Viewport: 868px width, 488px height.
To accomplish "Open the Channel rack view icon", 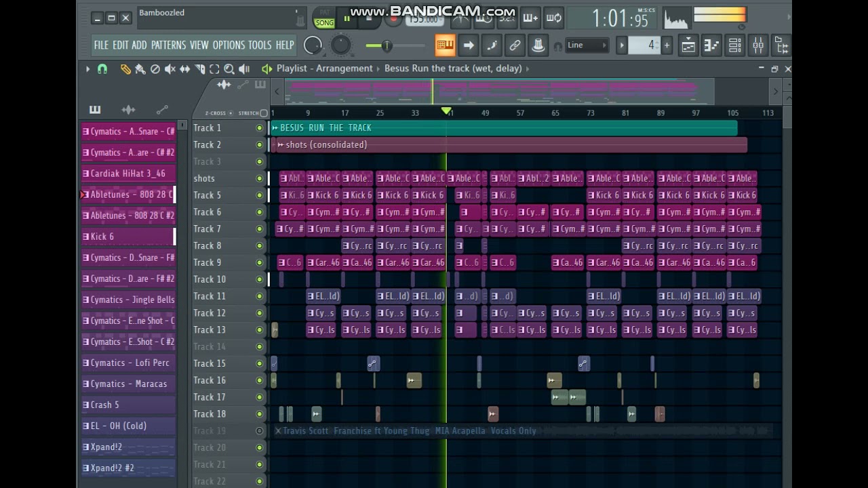I will click(x=735, y=45).
